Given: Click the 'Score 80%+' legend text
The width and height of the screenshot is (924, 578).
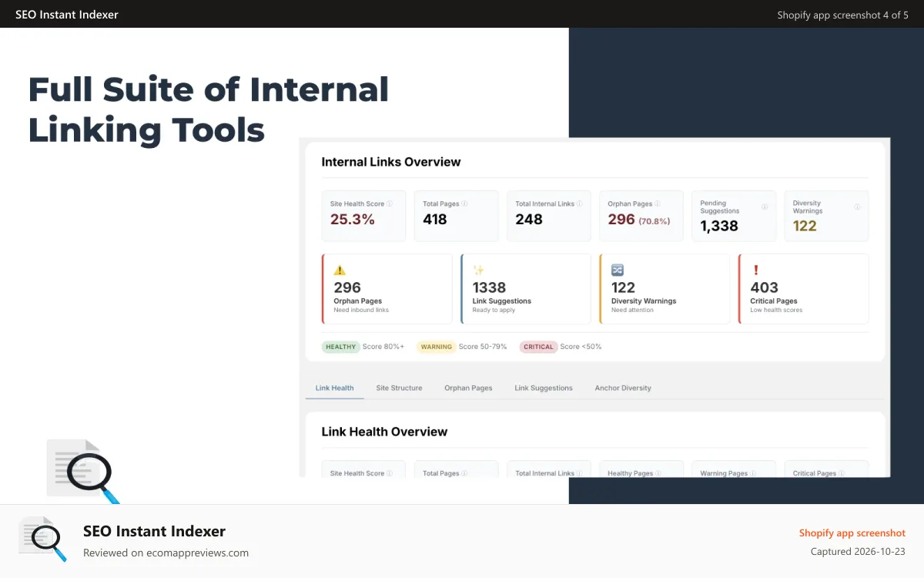Looking at the screenshot, I should [383, 347].
